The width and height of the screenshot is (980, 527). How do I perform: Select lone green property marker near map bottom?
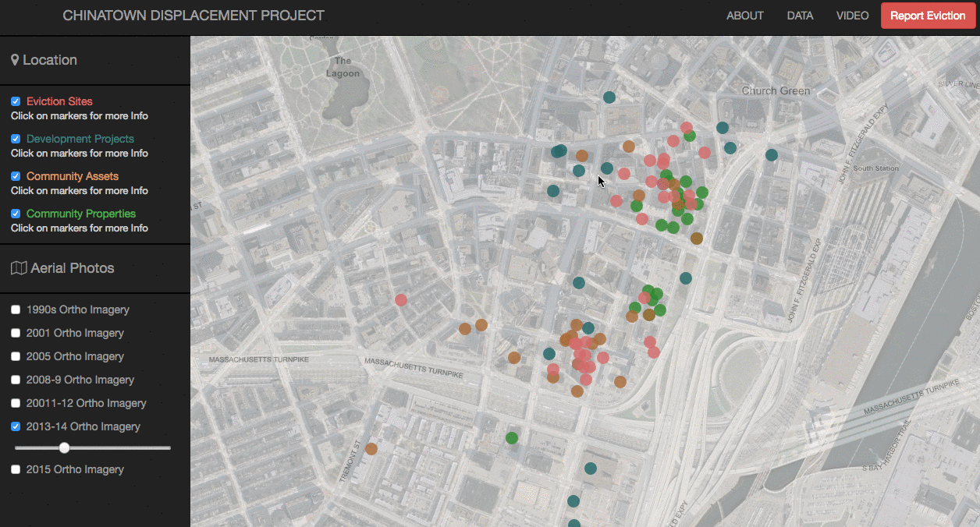(x=512, y=438)
